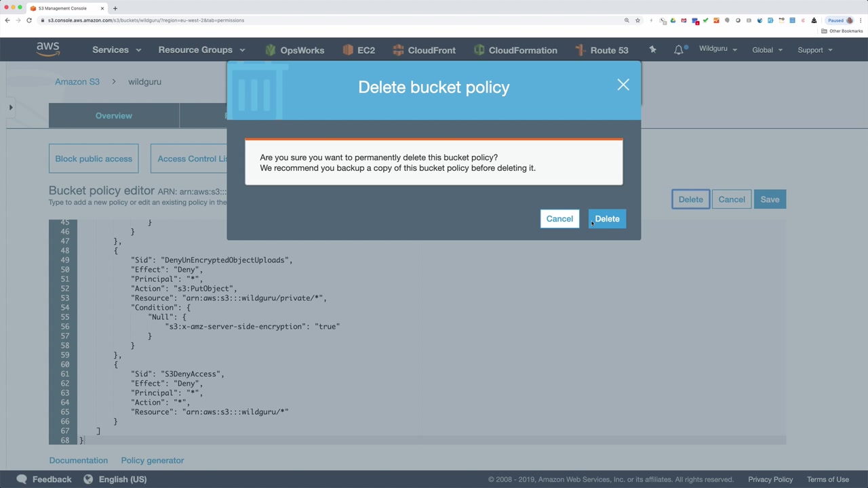The width and height of the screenshot is (868, 488).
Task: Open the Other Bookmarks folder
Action: tap(842, 31)
